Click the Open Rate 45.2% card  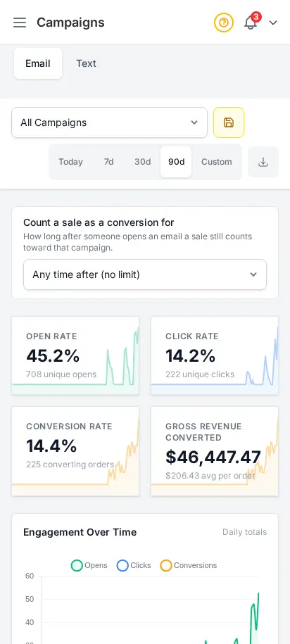point(75,355)
